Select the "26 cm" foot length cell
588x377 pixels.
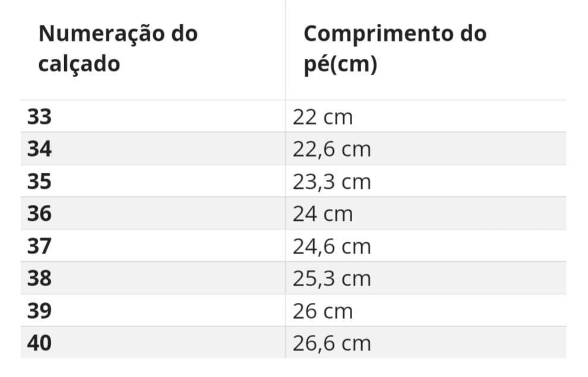[323, 311]
